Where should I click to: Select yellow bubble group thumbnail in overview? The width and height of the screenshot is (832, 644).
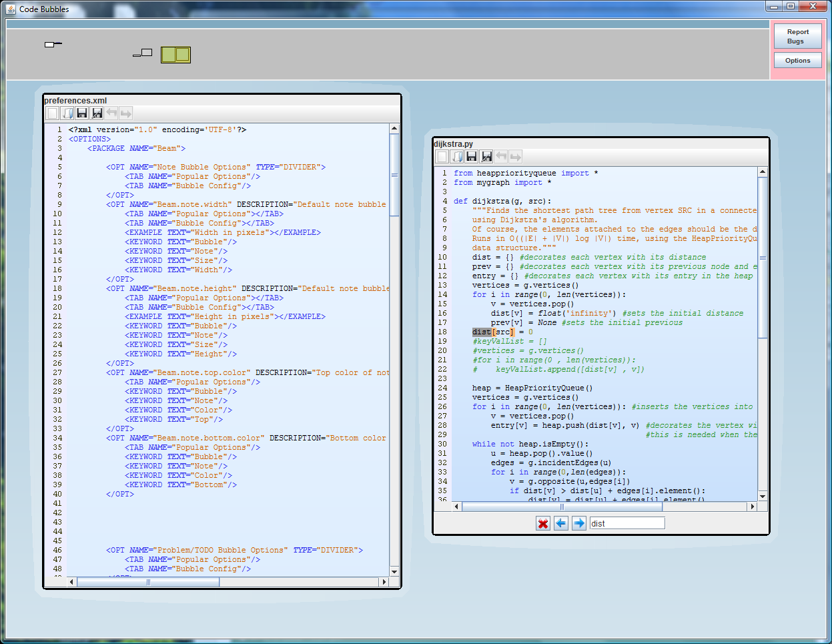pos(175,55)
